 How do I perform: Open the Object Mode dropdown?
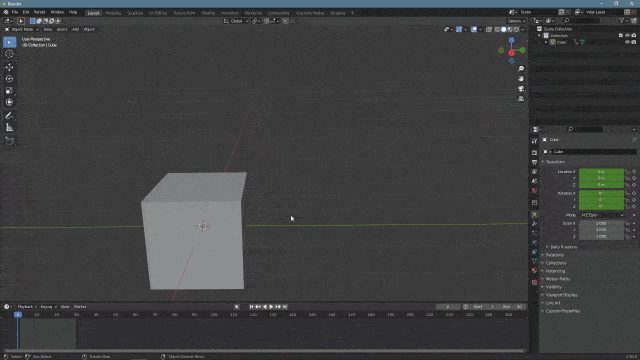click(x=22, y=29)
